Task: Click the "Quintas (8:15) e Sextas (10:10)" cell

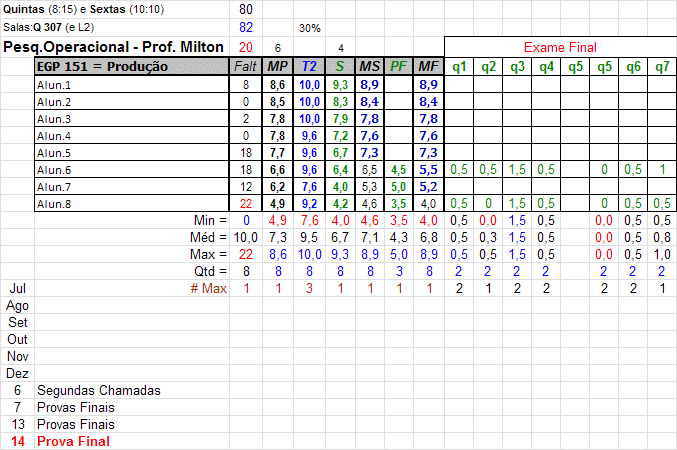Action: pyautogui.click(x=85, y=9)
